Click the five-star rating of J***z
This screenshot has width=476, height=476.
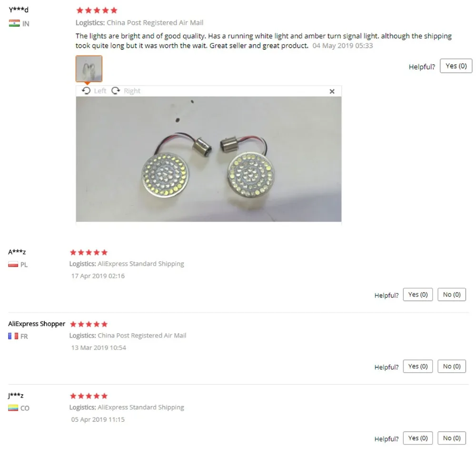[x=89, y=396]
